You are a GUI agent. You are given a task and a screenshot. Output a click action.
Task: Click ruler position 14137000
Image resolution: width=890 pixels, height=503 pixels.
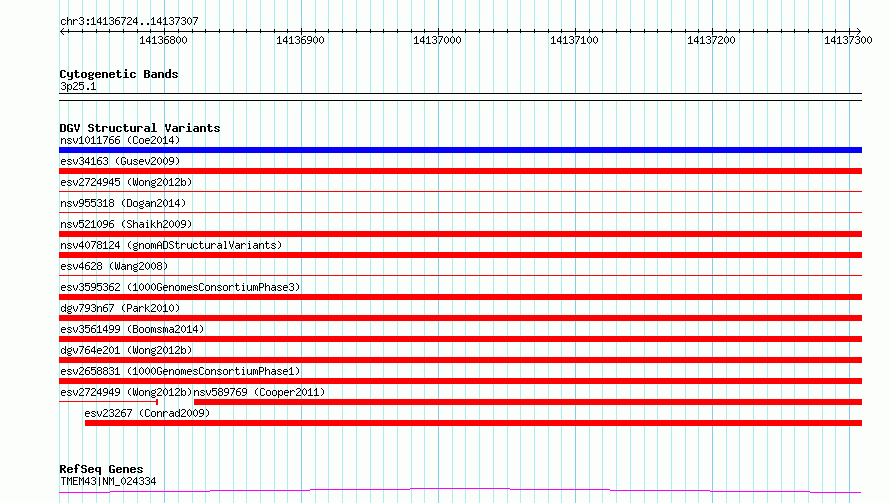tap(437, 40)
